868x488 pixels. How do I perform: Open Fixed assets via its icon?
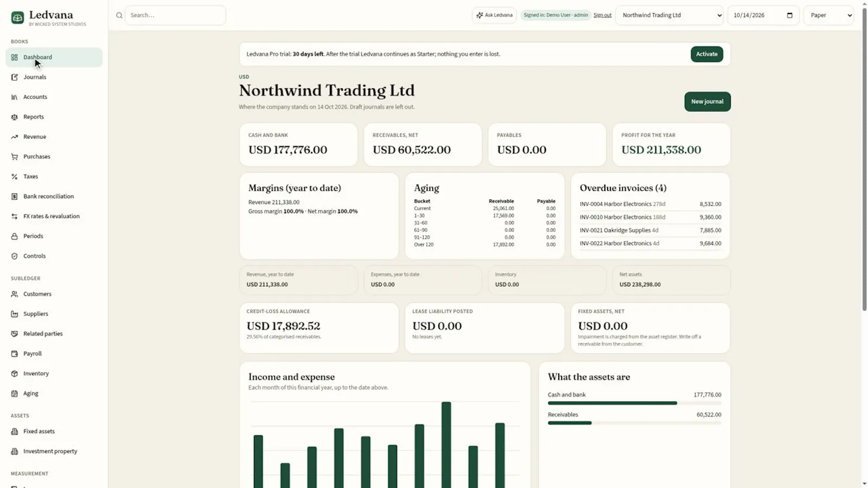click(x=15, y=432)
